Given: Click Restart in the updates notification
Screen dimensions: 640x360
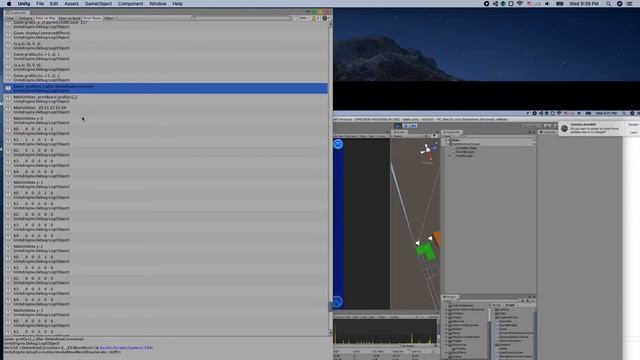Looking at the screenshot, I should coord(633,124).
